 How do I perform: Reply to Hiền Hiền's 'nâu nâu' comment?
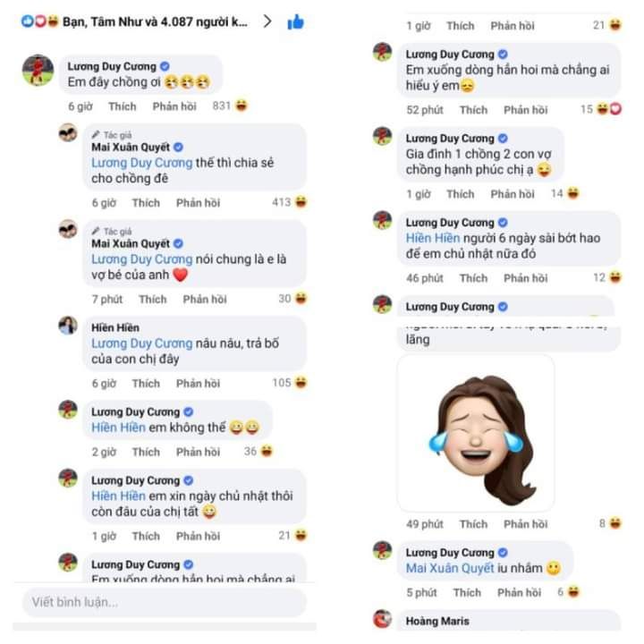[198, 383]
